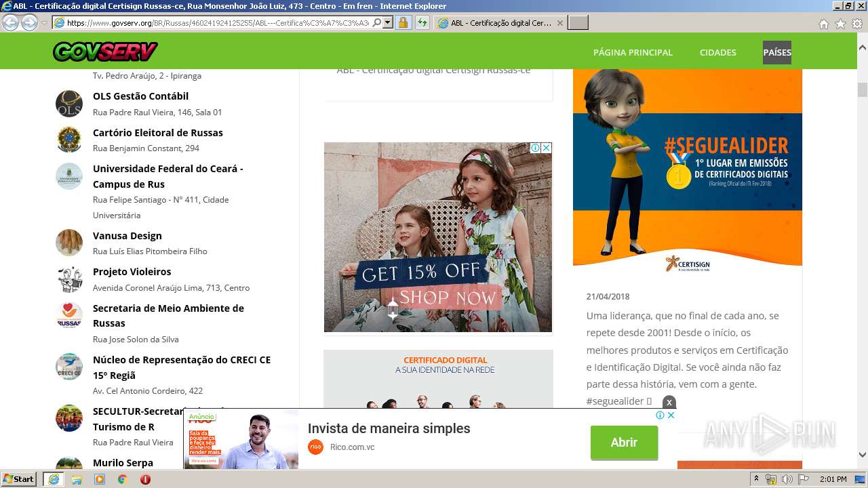The width and height of the screenshot is (868, 488).
Task: Click the GovServ logo
Action: 105,52
